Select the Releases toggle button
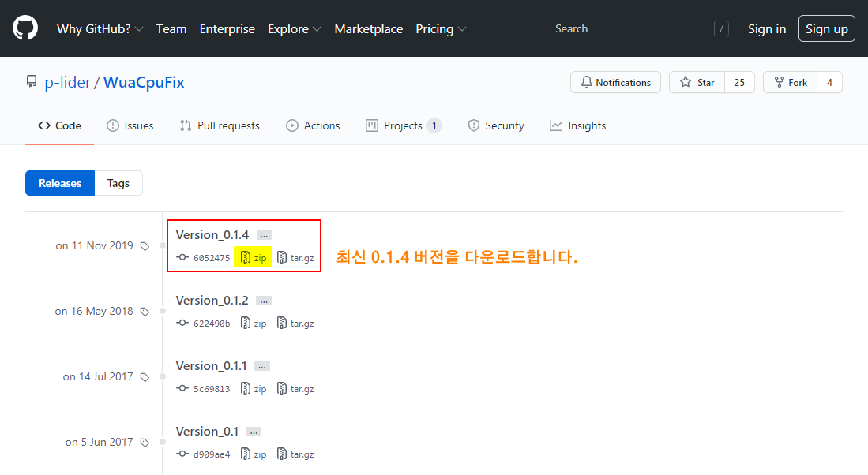 click(x=60, y=183)
